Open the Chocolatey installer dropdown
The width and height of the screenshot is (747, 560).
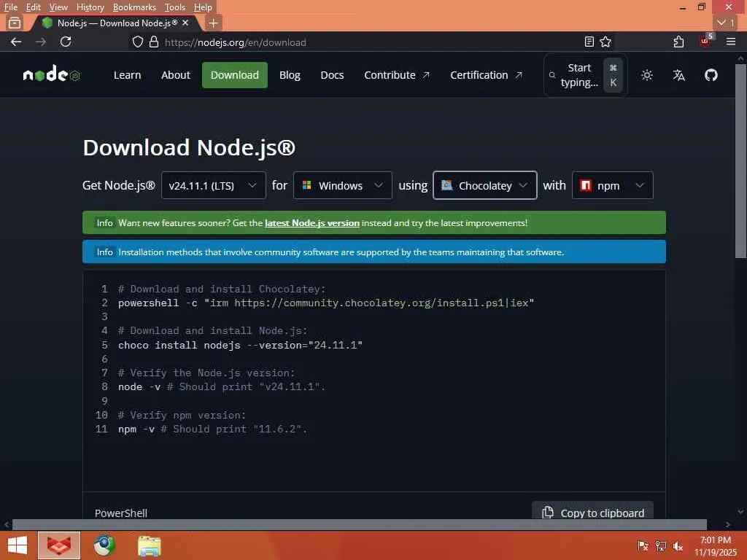(485, 185)
